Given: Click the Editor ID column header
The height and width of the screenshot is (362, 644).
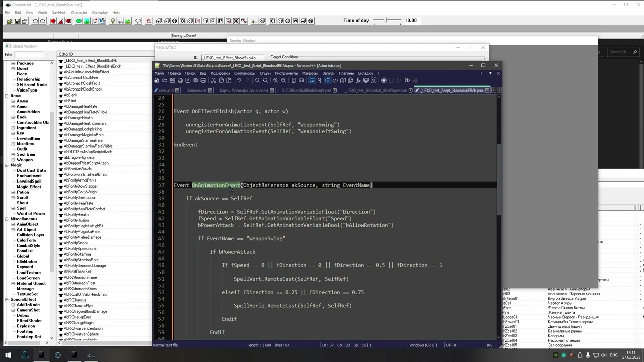Looking at the screenshot, I should click(106, 54).
